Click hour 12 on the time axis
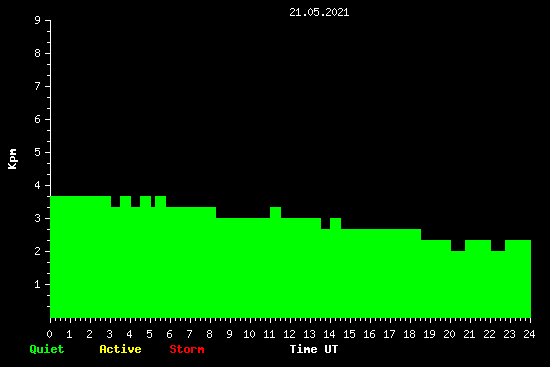This screenshot has height=367, width=550. pos(289,334)
